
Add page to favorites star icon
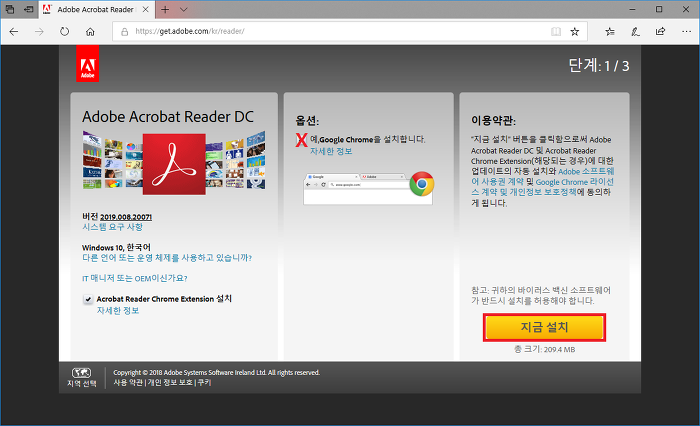point(575,31)
